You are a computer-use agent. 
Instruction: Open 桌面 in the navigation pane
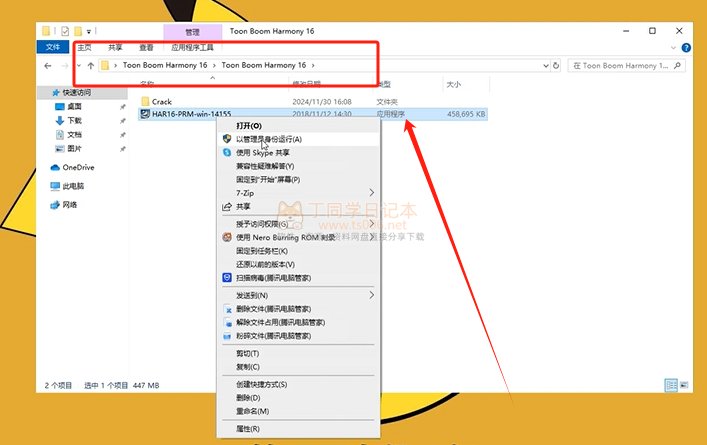click(74, 106)
